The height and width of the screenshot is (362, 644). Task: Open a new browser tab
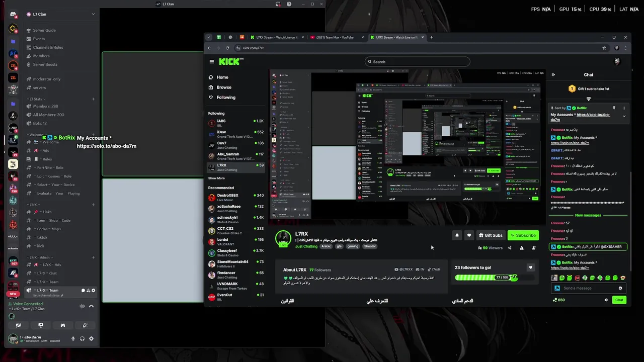pyautogui.click(x=431, y=37)
